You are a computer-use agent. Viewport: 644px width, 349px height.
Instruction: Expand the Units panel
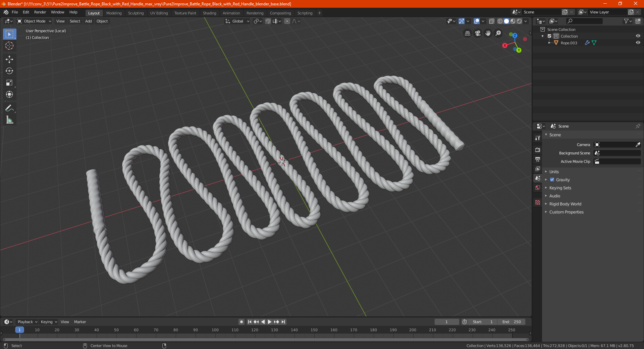pyautogui.click(x=554, y=171)
